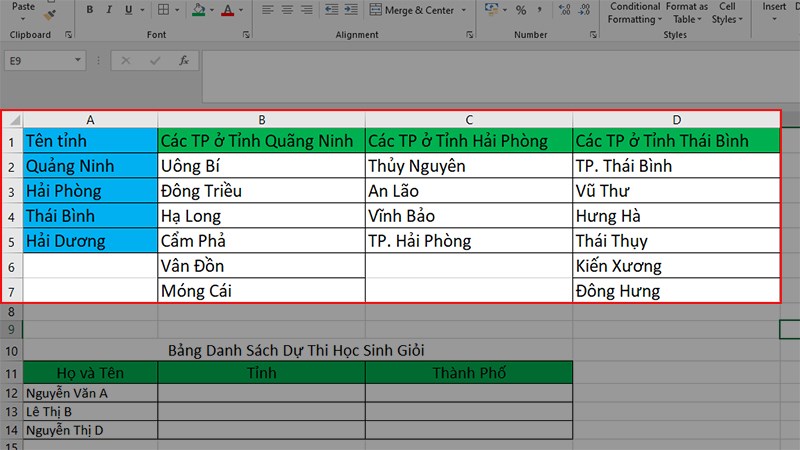Open the Alignment dialog launcher
Screen dimensions: 800x450
pyautogui.click(x=469, y=35)
